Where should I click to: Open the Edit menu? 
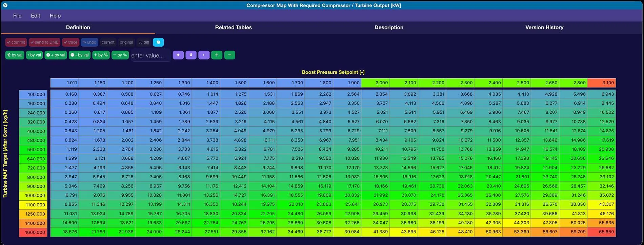35,16
